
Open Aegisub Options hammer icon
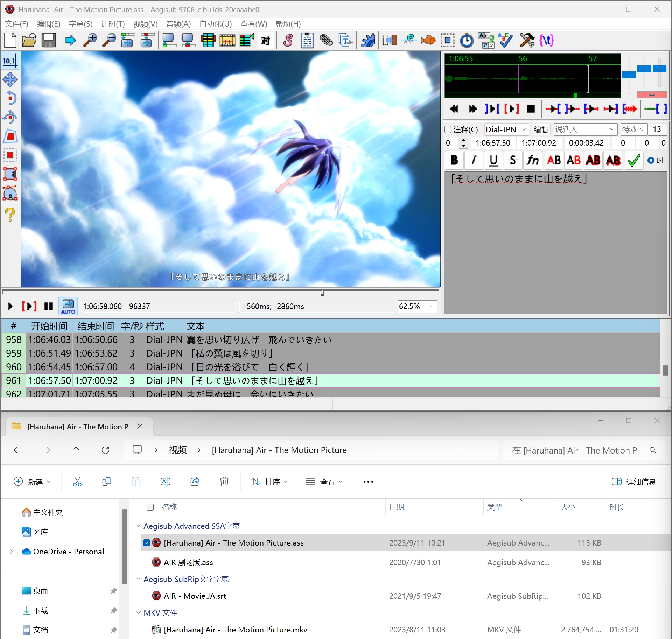(527, 40)
